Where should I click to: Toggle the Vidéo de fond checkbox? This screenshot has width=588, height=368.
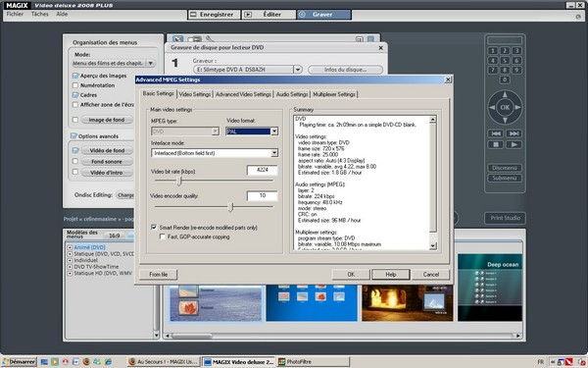[x=75, y=150]
